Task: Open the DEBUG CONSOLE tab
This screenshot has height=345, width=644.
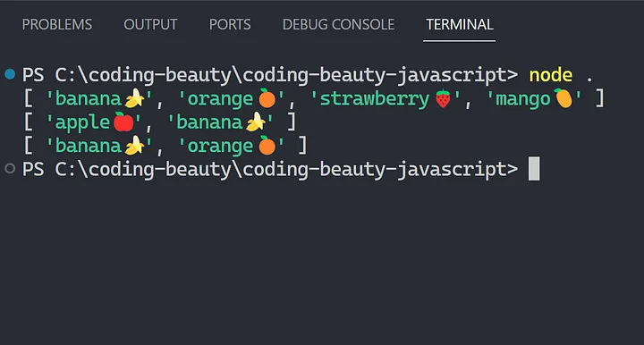Action: pyautogui.click(x=338, y=25)
